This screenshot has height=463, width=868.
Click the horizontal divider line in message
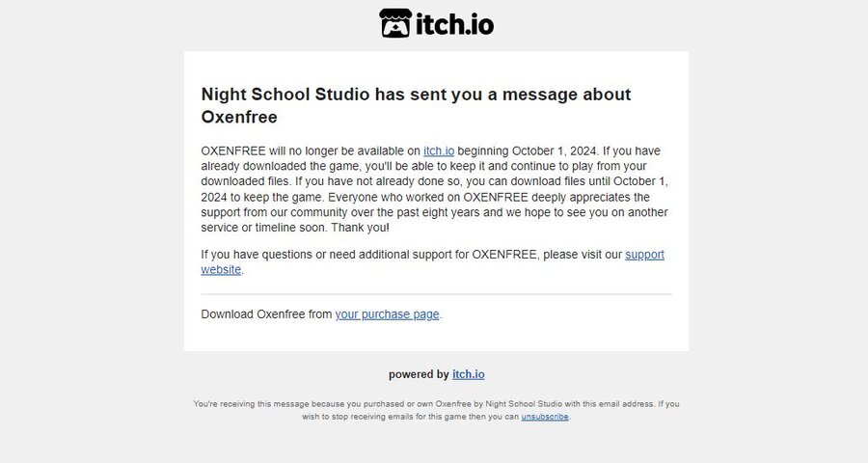tap(436, 294)
